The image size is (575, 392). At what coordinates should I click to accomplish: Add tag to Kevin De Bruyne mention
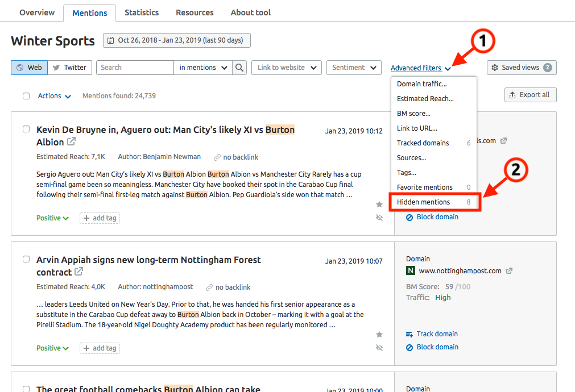(x=100, y=218)
